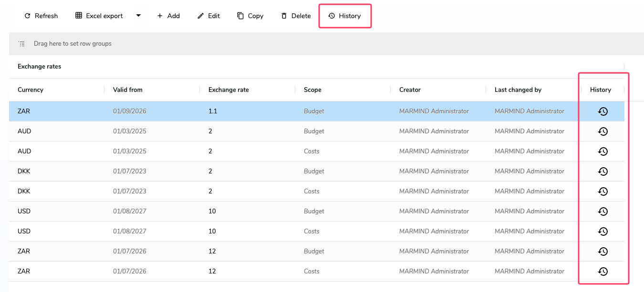Open history icon for ZAR rate 12 Costs row
The width and height of the screenshot is (644, 292).
[603, 272]
